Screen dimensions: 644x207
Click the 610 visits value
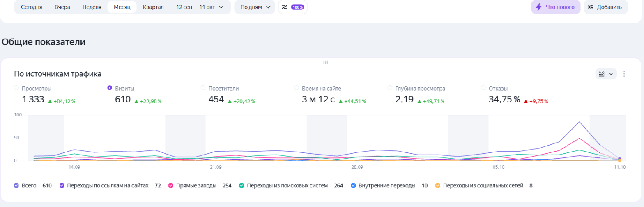[x=123, y=100]
